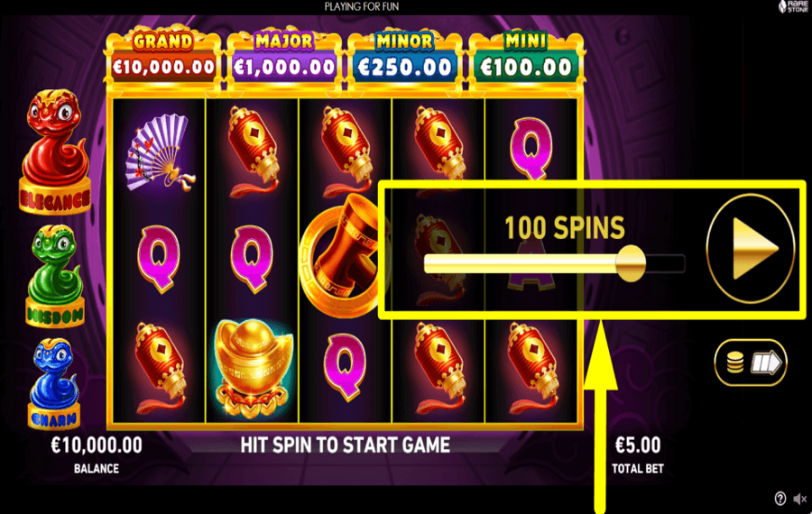The image size is (812, 514).
Task: Click the empty end of the spins slider track
Action: point(666,263)
